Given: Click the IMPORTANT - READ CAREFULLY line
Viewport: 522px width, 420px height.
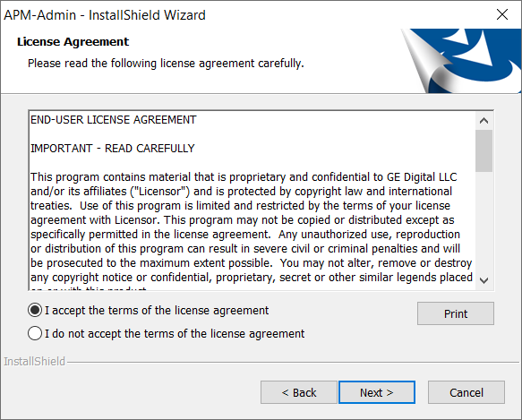Looking at the screenshot, I should tap(113, 149).
